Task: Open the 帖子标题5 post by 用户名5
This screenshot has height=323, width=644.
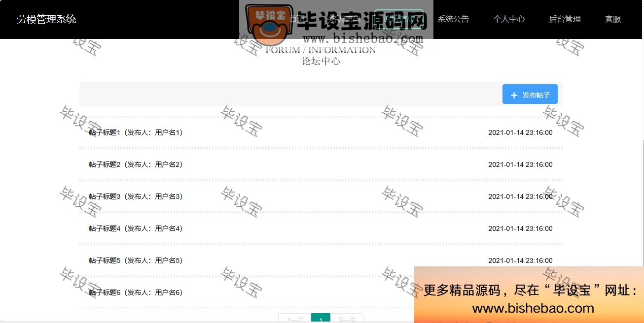Action: coord(136,260)
